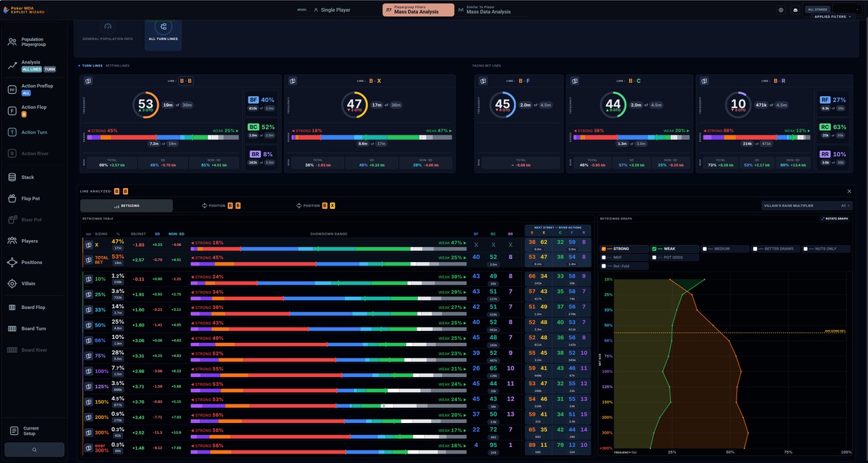Enable the NUTS ONLY series checkbox
The width and height of the screenshot is (868, 463).
tap(806, 249)
